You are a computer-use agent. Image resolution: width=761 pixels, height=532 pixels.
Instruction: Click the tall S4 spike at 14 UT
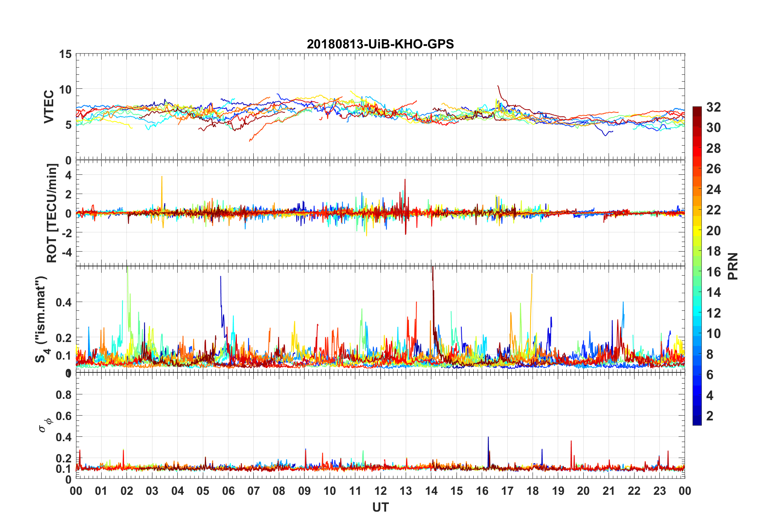(433, 304)
